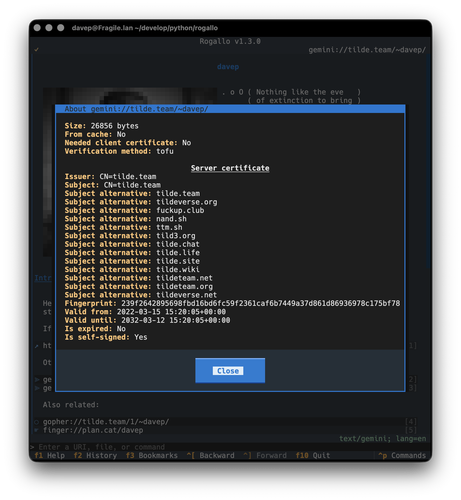
Task: Follow the gopher://tilde.team/1/~davep/ link
Action: point(106,422)
